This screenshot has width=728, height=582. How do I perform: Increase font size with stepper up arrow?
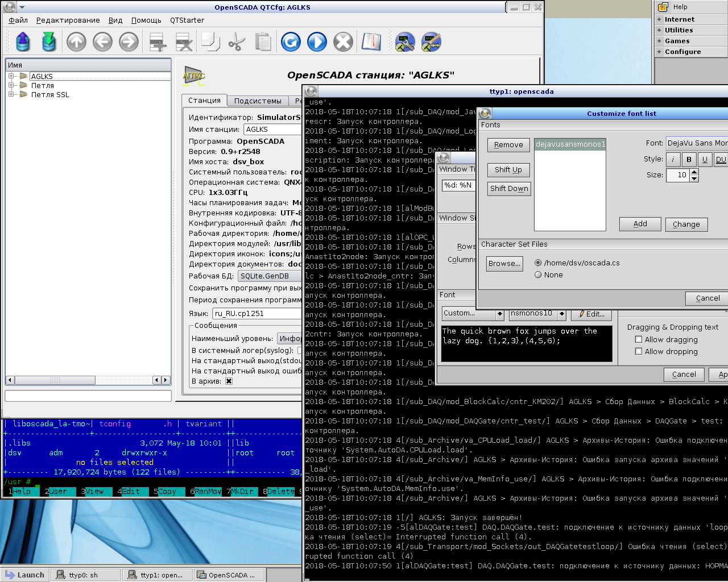coord(694,172)
